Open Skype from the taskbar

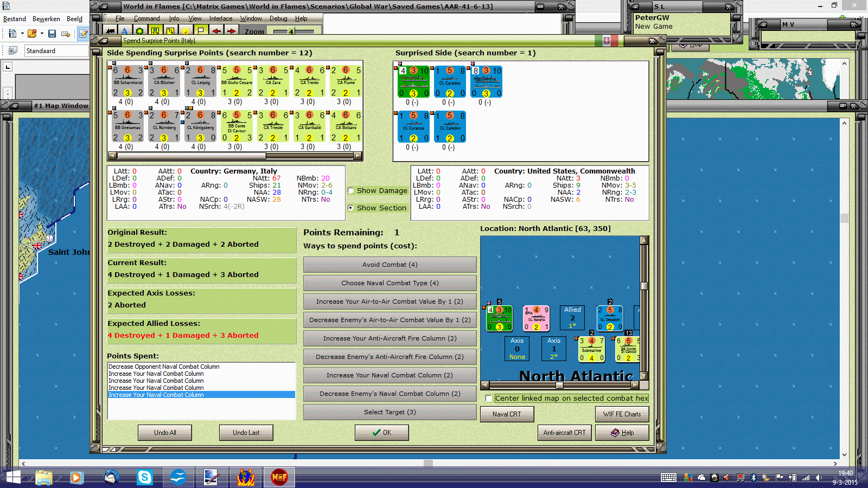(x=144, y=477)
